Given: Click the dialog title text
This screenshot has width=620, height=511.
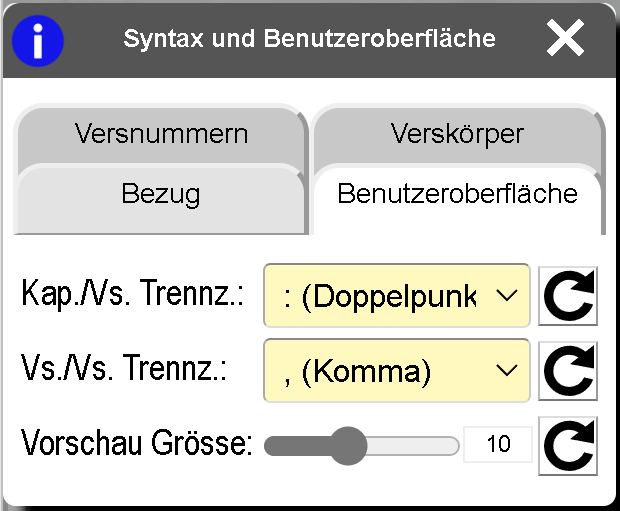Looking at the screenshot, I should [x=309, y=39].
